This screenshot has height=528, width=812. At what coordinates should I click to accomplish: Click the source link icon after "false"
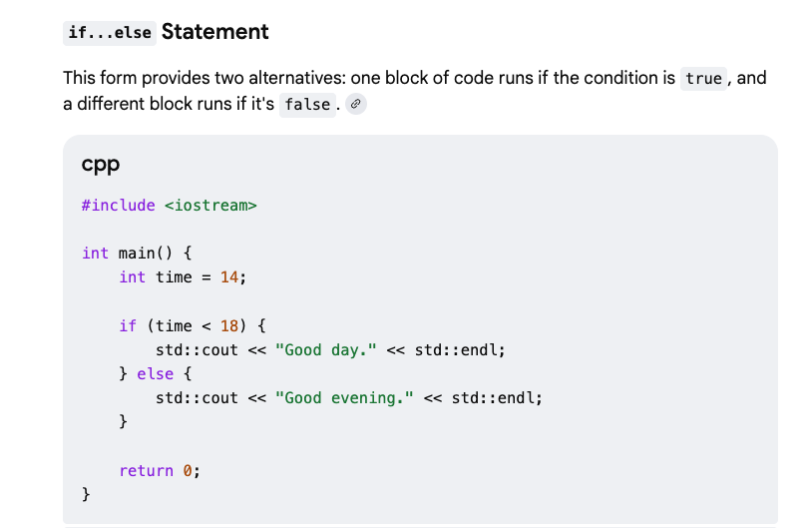(356, 104)
